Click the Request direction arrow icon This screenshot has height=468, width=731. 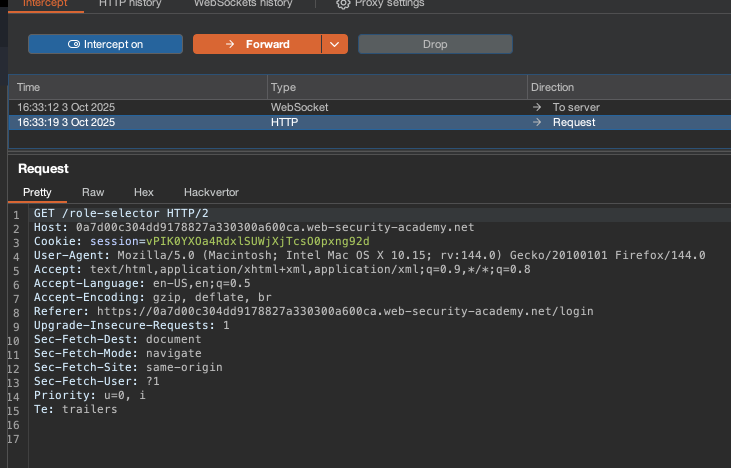pos(537,123)
